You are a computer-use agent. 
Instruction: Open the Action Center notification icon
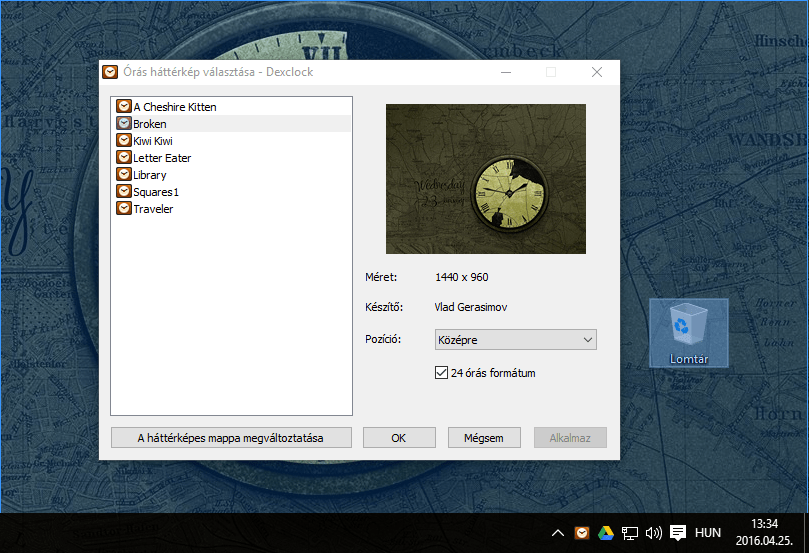tap(678, 533)
